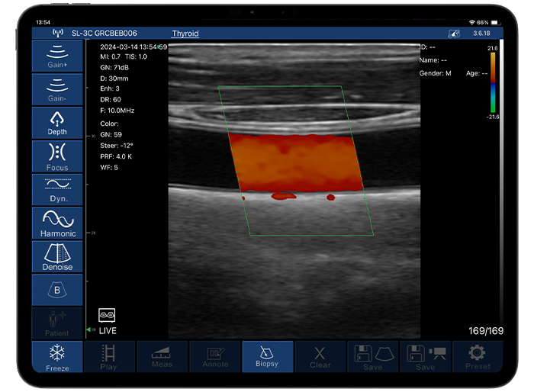Switch to B mode imaging
This screenshot has height=392, width=534.
click(x=57, y=290)
